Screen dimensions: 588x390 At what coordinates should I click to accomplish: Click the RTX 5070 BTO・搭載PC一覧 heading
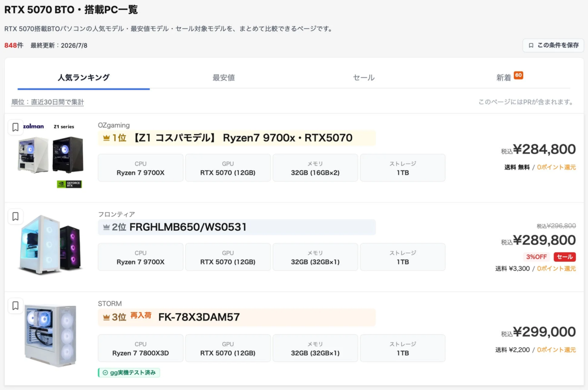71,9
